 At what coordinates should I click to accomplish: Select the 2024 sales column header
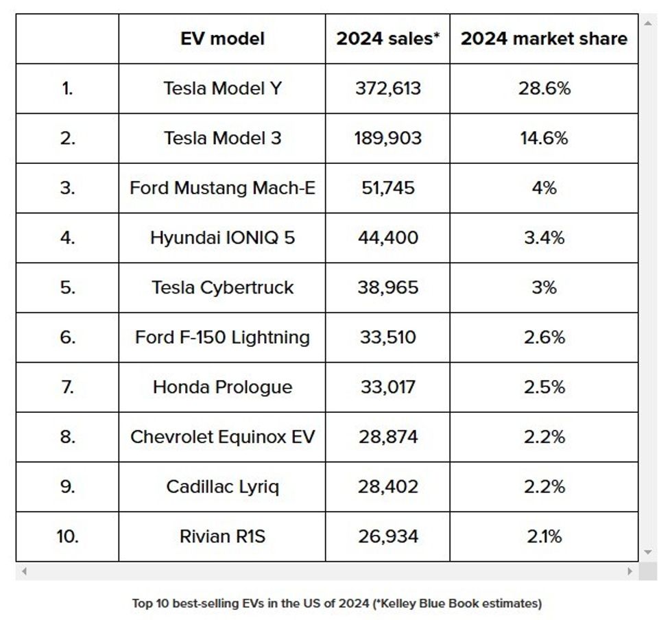(x=387, y=38)
